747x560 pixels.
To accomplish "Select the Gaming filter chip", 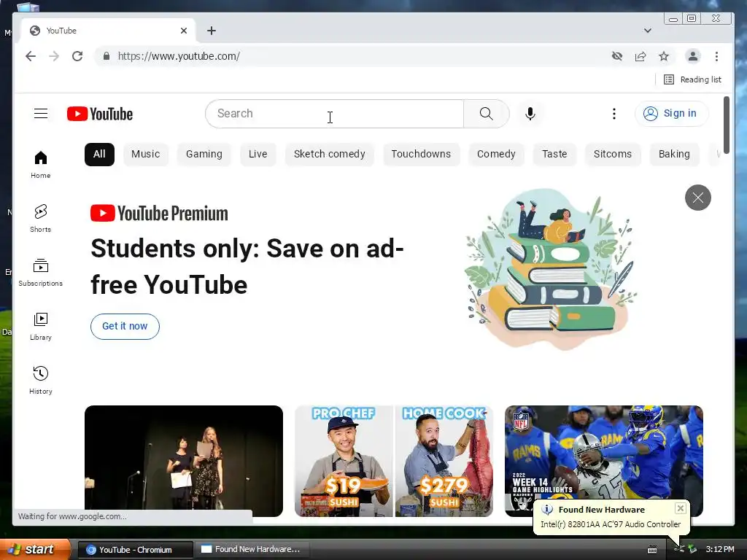I will [x=204, y=155].
